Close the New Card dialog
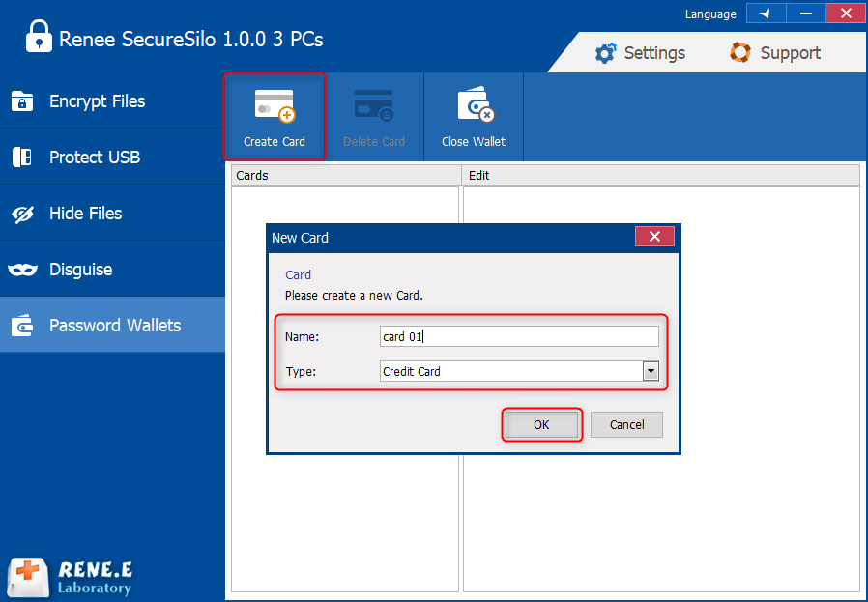The height and width of the screenshot is (602, 868). tap(654, 237)
